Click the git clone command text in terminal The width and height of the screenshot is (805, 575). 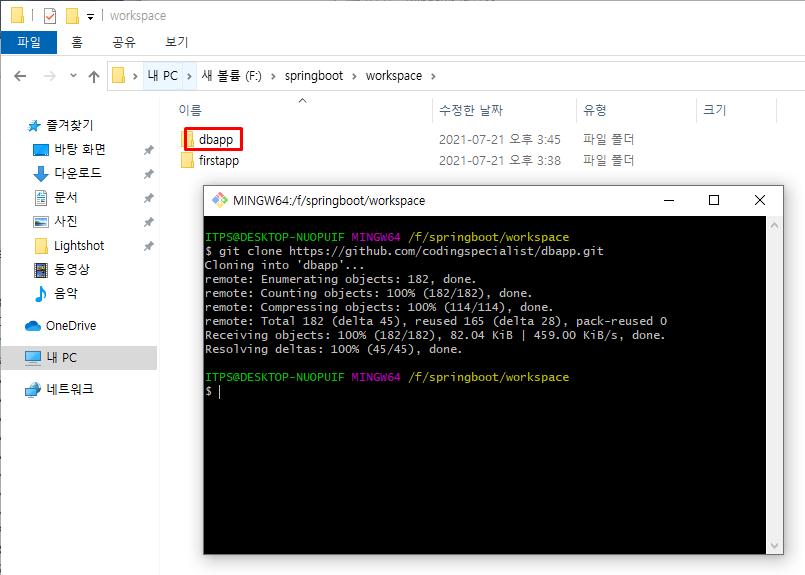click(x=411, y=251)
